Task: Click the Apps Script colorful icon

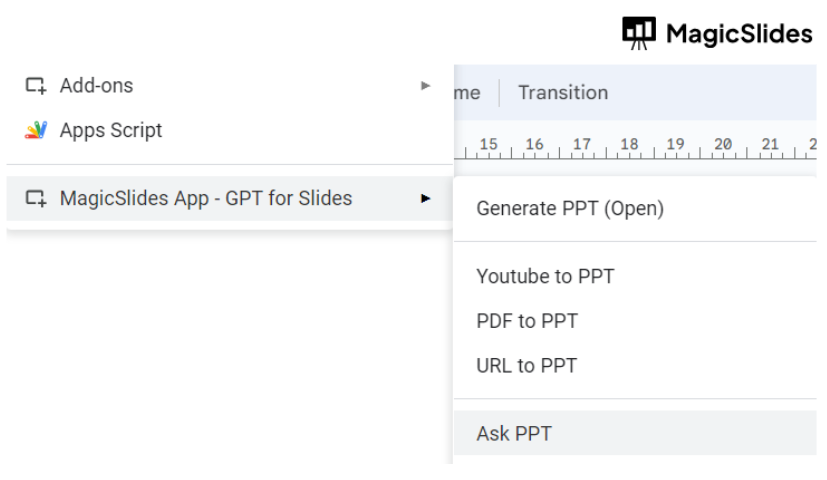Action: (36, 130)
